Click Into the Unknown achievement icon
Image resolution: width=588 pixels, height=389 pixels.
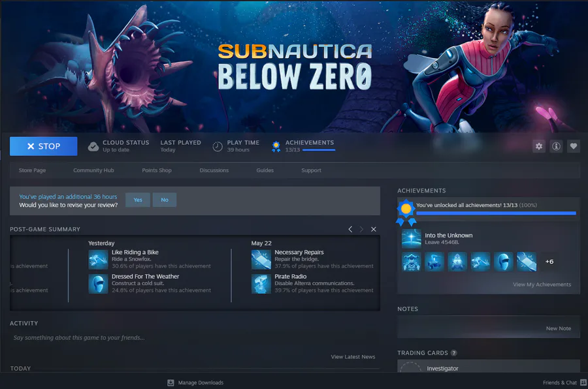point(412,239)
